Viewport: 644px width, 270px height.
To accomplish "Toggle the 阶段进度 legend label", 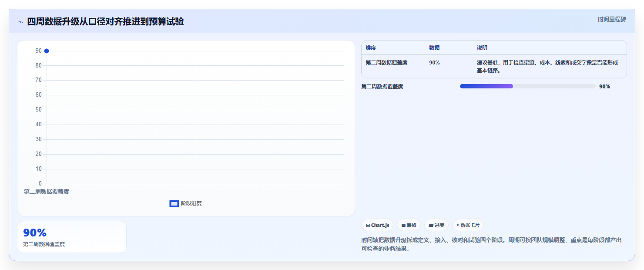I will click(x=191, y=203).
